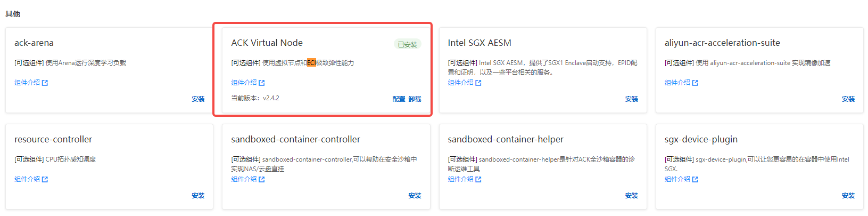
Task: Click aliyun-acr-acceleration-suite external link icon
Action: click(695, 83)
